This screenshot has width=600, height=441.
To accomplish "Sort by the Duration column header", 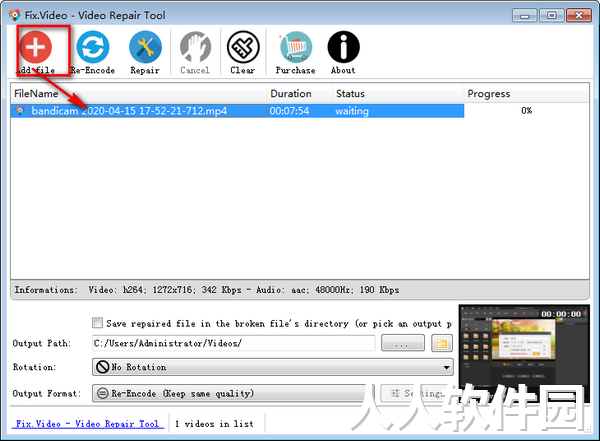I will pyautogui.click(x=299, y=93).
